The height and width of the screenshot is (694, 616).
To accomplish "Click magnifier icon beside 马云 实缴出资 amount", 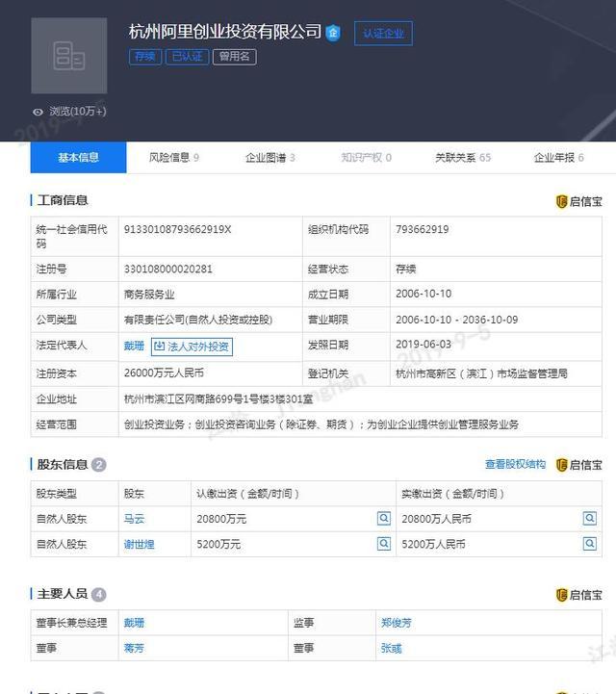I will click(x=590, y=519).
